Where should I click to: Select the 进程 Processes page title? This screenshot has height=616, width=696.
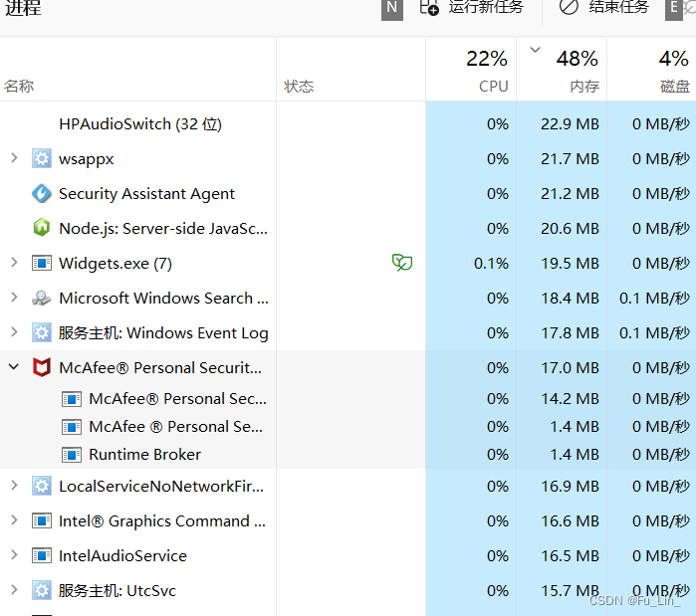tap(23, 8)
